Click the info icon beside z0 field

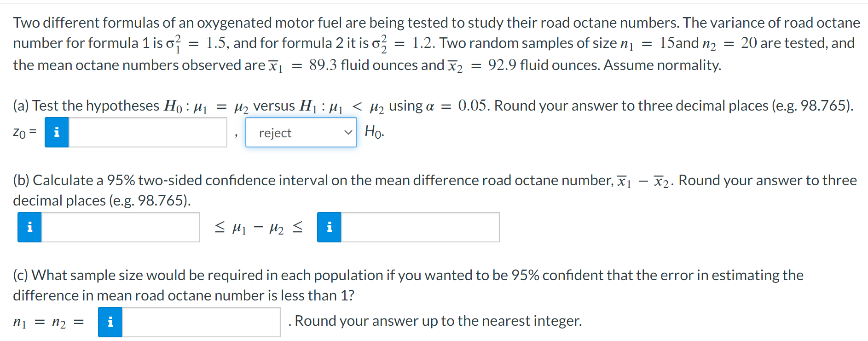(57, 132)
